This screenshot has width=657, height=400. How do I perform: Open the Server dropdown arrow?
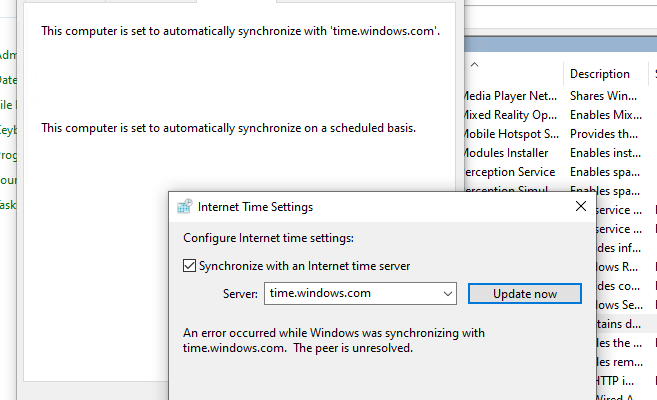pos(448,294)
